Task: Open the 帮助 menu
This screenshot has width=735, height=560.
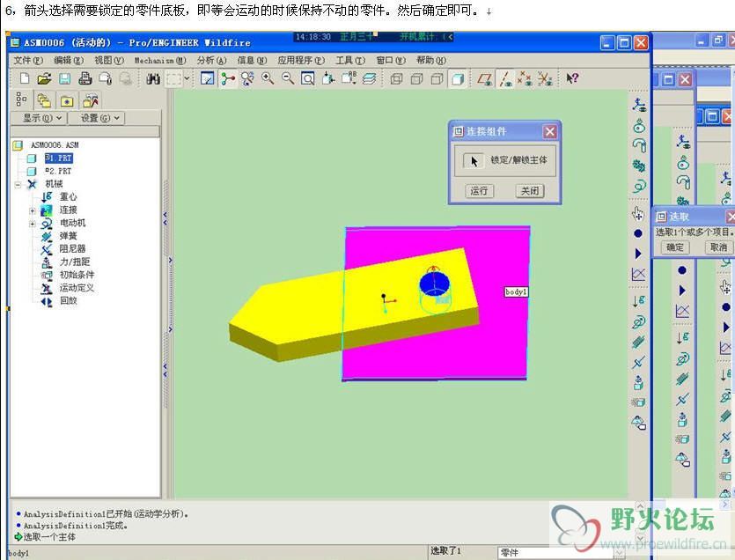Action: pyautogui.click(x=430, y=60)
